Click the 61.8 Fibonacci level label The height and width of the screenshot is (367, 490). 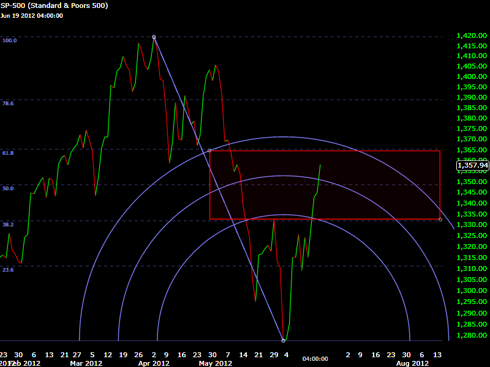click(x=8, y=153)
